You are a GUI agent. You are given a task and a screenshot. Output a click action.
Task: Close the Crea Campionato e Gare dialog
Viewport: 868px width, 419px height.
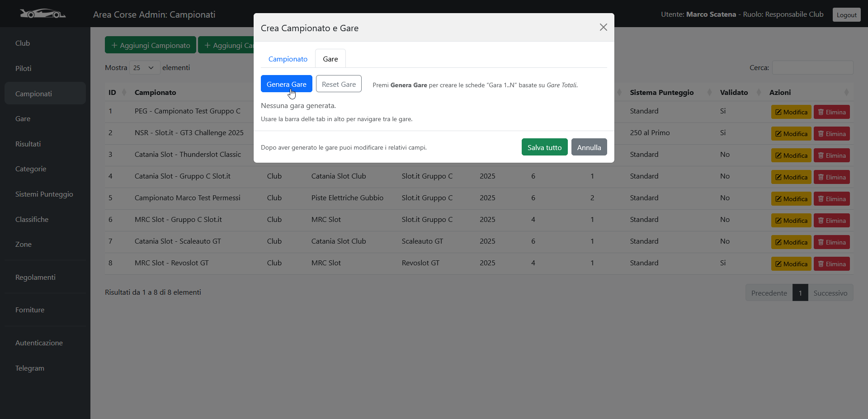coord(603,28)
